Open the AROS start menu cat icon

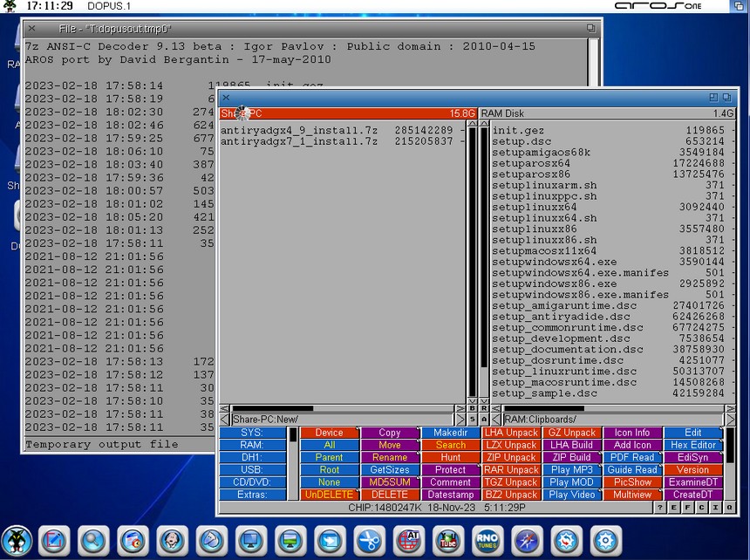coord(16,541)
